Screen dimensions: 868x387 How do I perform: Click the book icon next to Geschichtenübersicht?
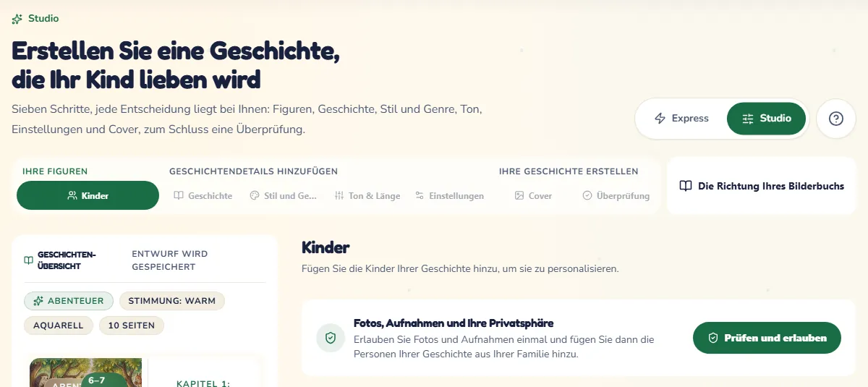click(29, 260)
